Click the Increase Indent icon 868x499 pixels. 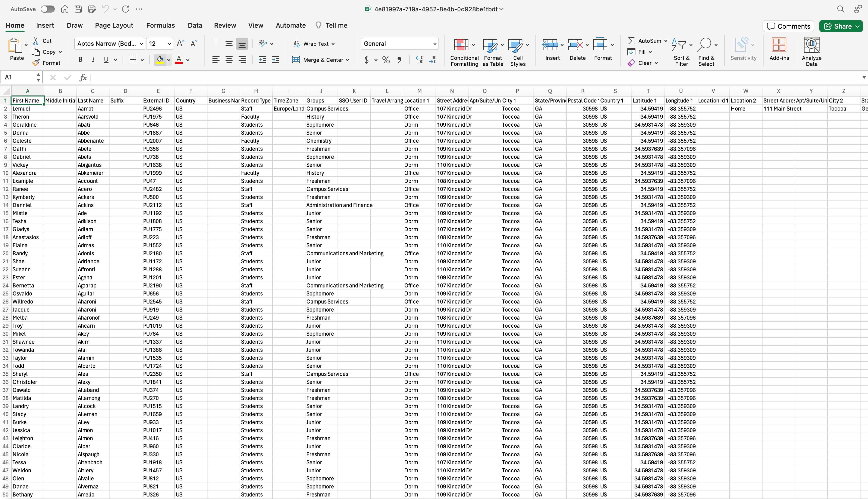pos(276,60)
